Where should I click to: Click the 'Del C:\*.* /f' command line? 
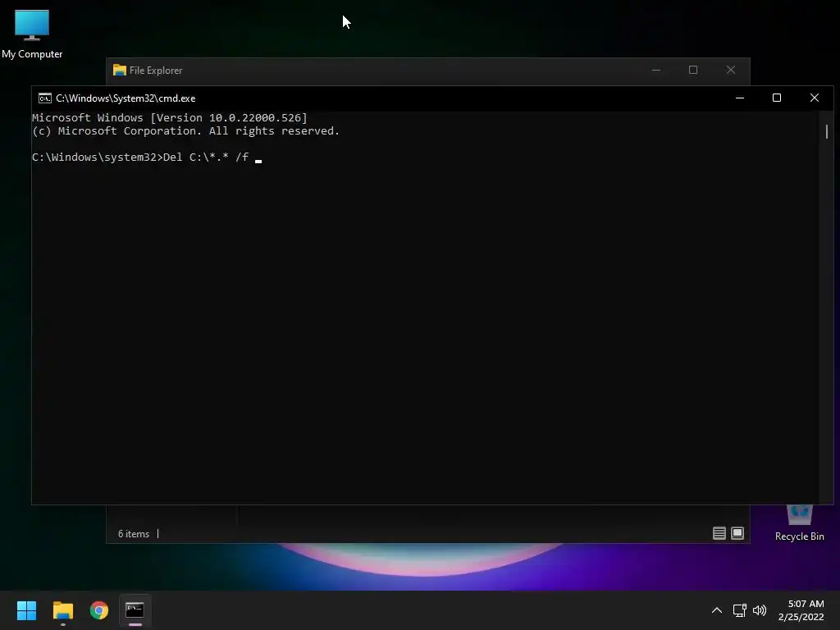(x=206, y=157)
